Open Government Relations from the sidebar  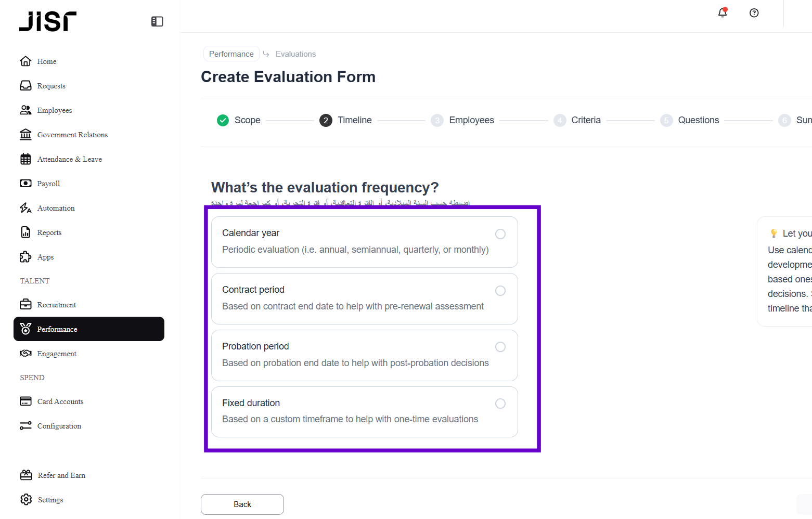[72, 135]
